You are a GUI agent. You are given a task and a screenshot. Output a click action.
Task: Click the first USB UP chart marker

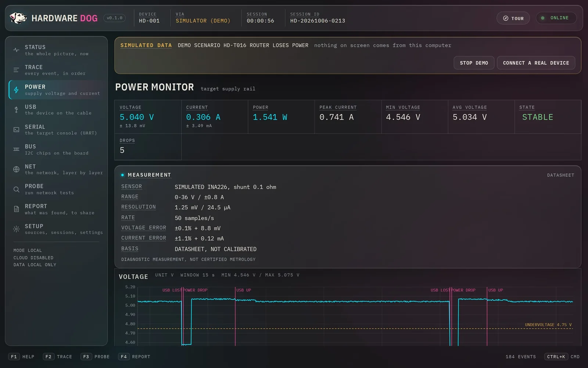[x=244, y=290]
